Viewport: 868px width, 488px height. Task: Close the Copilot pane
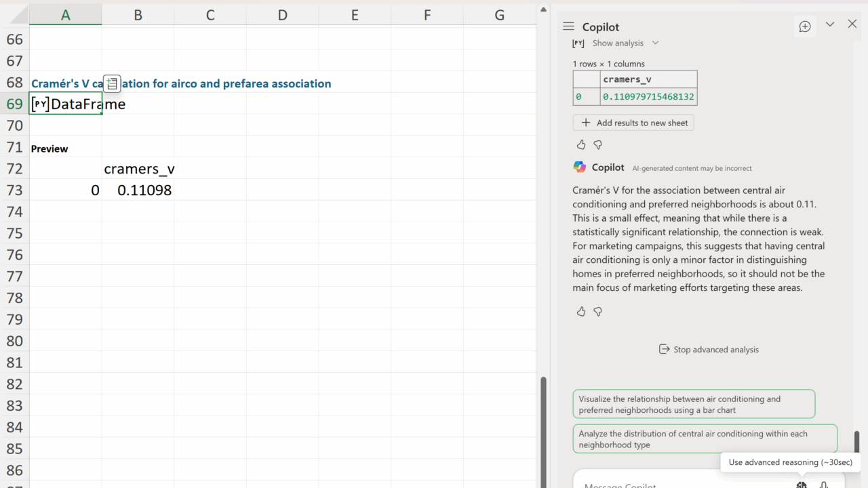click(852, 24)
